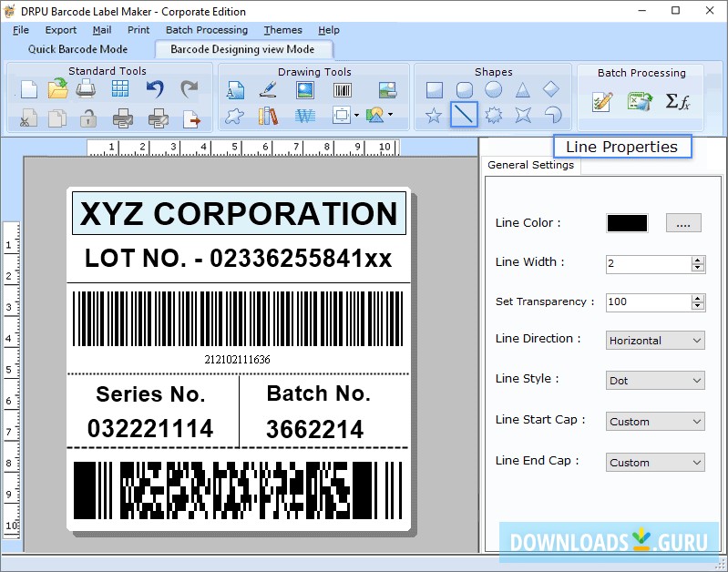The image size is (728, 572).
Task: Increase transparency value with up arrow
Action: point(698,299)
